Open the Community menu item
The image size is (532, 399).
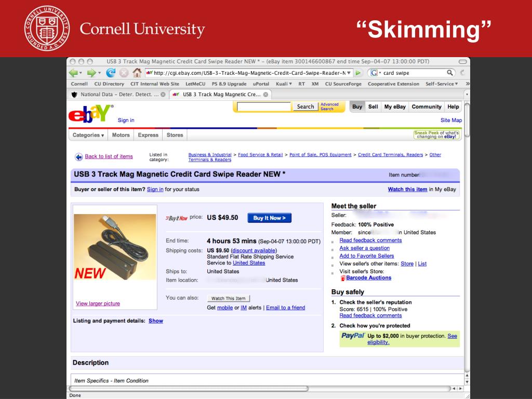click(x=427, y=107)
